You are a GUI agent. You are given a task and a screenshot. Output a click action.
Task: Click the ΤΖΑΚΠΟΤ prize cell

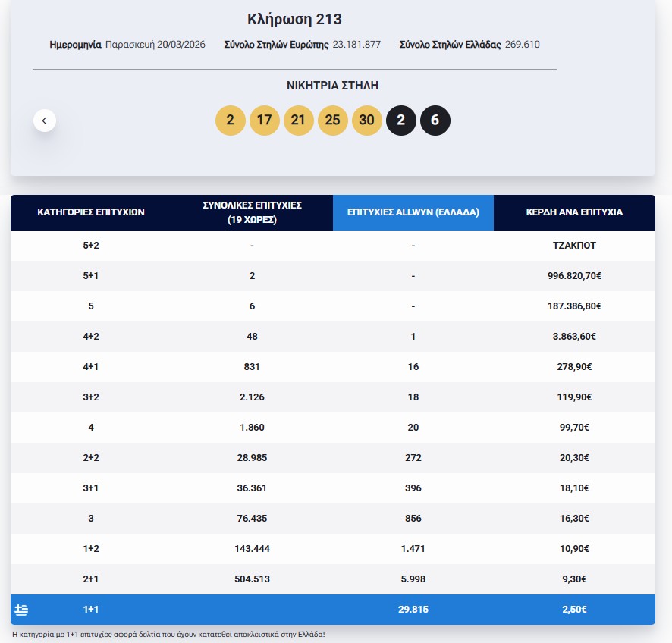tap(574, 246)
